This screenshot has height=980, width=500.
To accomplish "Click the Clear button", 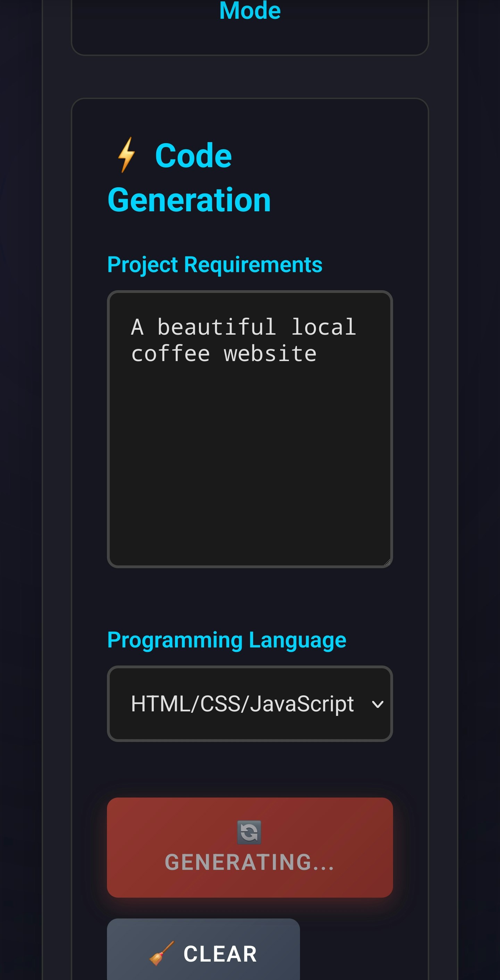I will tap(203, 949).
